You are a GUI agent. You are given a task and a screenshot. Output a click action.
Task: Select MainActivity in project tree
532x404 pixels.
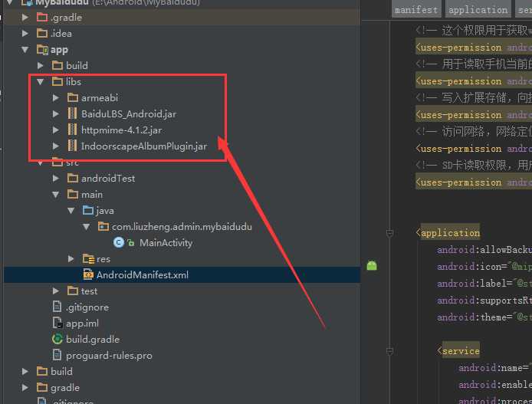[x=166, y=243]
